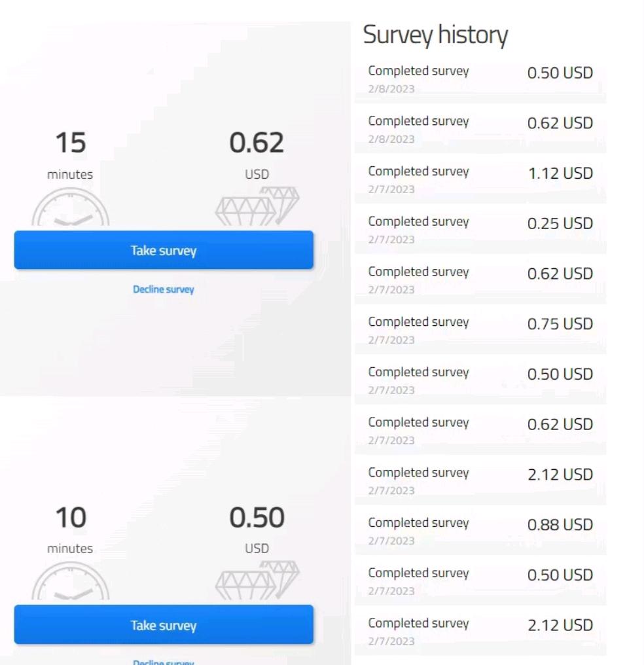Select the 0.25 USD completed survey entry
Screen dimensions: 644x665
[480, 229]
